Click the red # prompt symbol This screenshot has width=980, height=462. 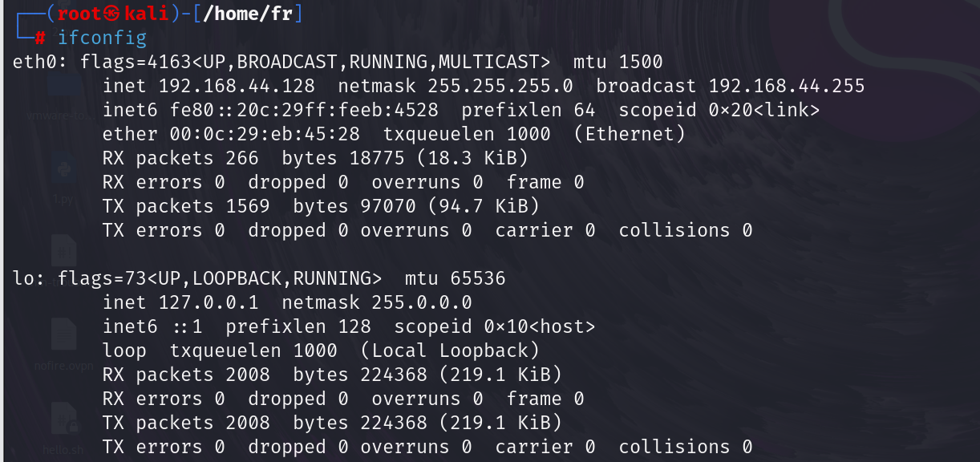tap(40, 38)
